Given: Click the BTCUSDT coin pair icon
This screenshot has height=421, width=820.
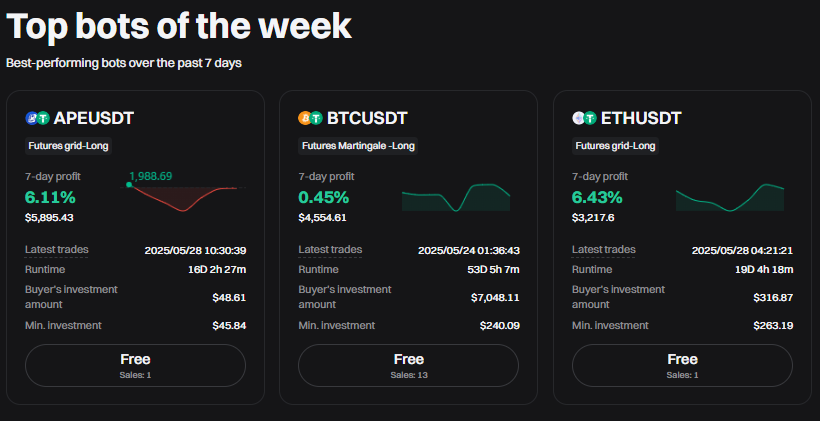Looking at the screenshot, I should click(x=311, y=118).
